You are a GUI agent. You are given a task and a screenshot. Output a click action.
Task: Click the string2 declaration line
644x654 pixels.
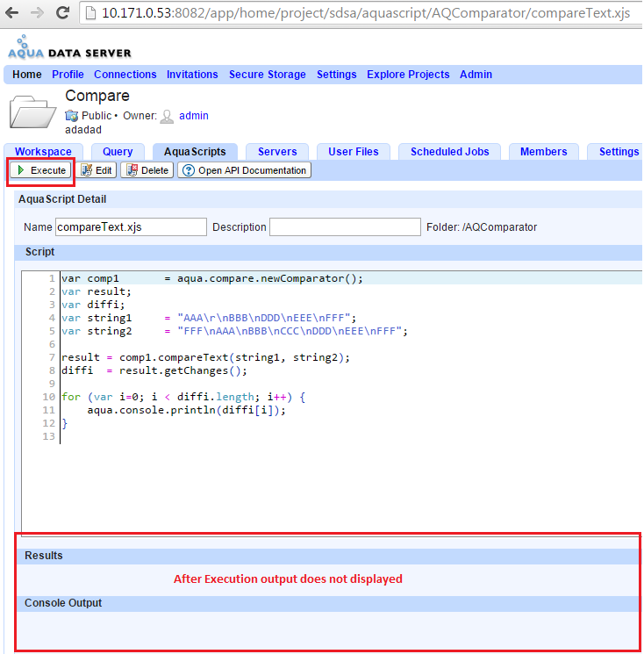[234, 331]
